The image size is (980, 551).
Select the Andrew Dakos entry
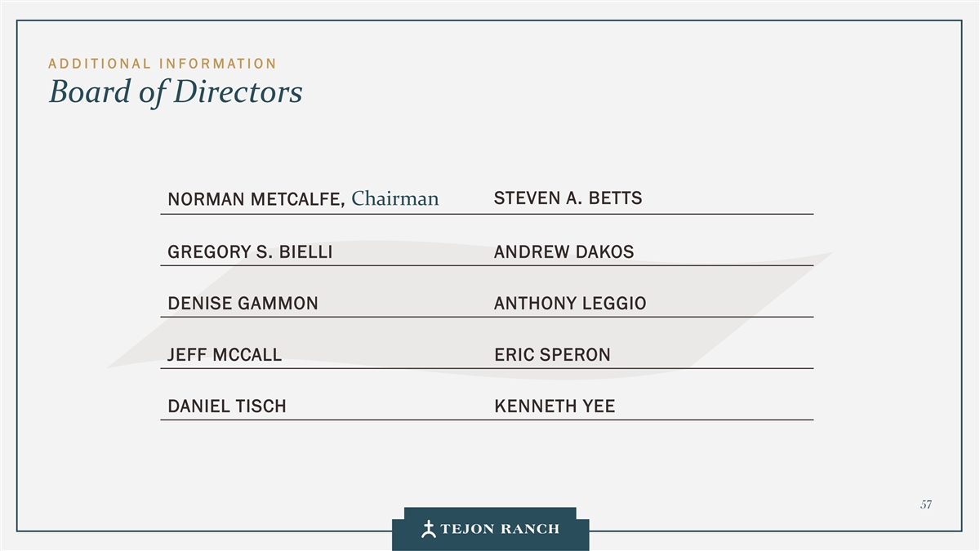[563, 252]
